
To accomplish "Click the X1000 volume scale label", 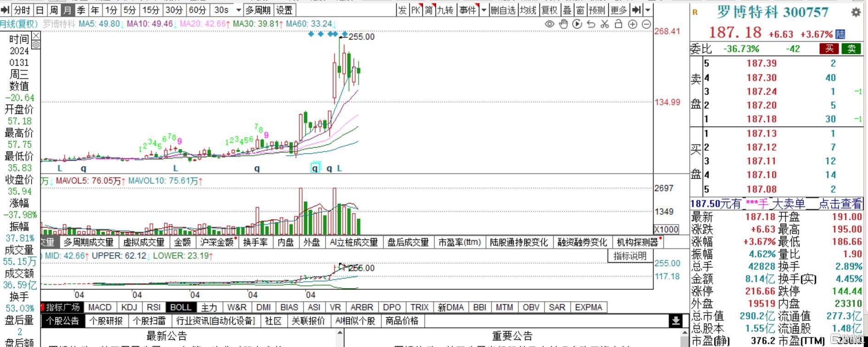I will 666,229.
